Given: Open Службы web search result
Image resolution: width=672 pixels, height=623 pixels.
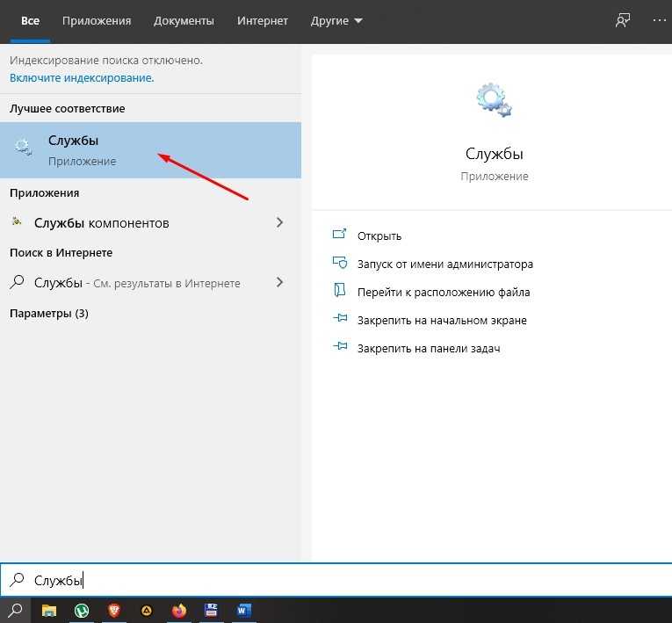Looking at the screenshot, I should (150, 283).
